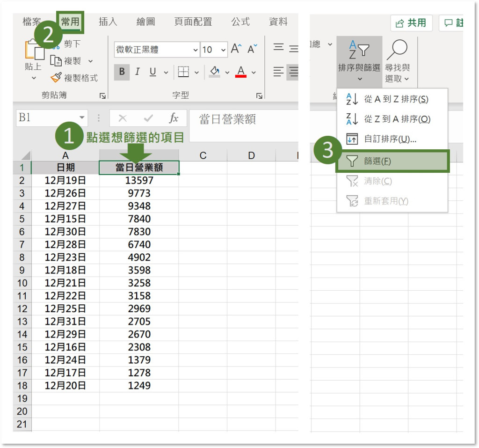This screenshot has height=448, width=479.
Task: Click the Paste clipboard icon
Action: [35, 50]
